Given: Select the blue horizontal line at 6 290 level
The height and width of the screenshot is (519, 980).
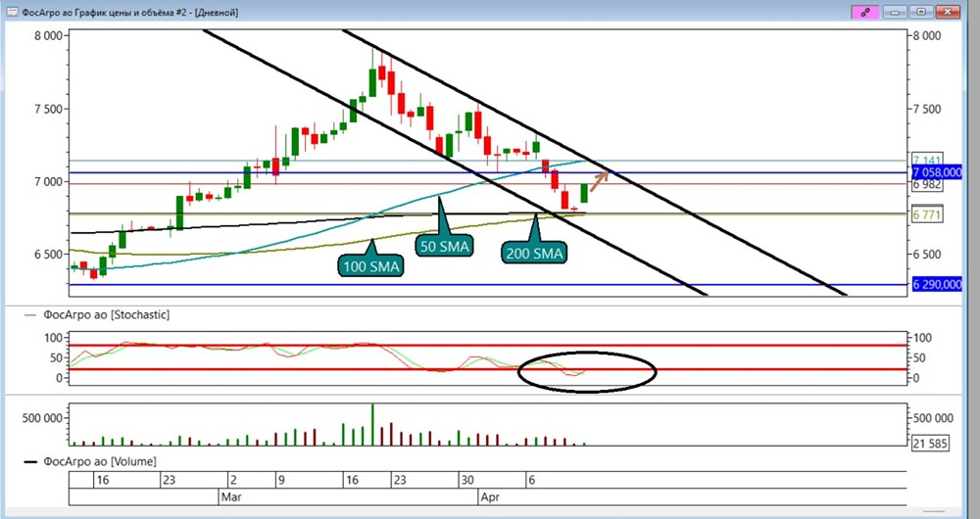Looking at the screenshot, I should 487,285.
